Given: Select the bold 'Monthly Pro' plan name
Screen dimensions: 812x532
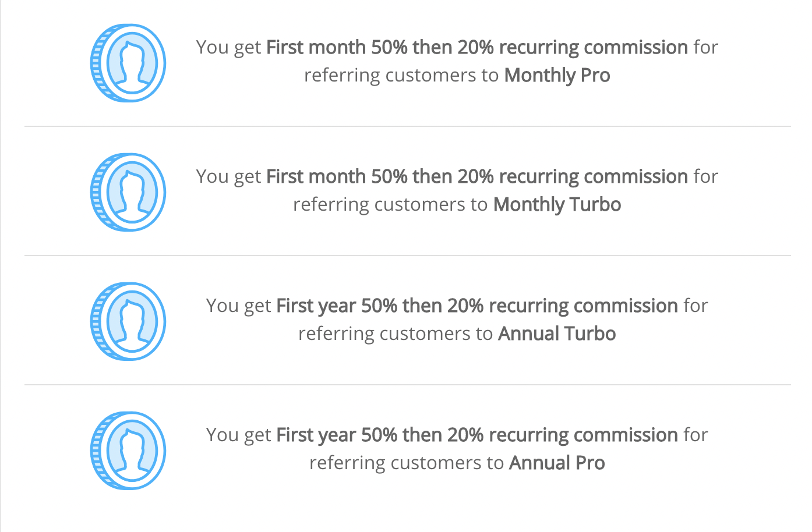Looking at the screenshot, I should (557, 76).
